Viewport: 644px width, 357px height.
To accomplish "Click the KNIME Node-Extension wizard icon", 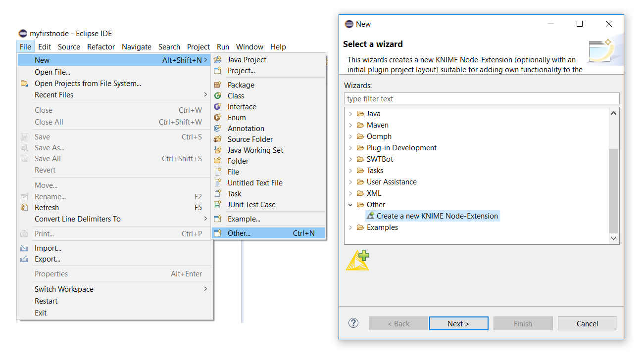I will (370, 216).
